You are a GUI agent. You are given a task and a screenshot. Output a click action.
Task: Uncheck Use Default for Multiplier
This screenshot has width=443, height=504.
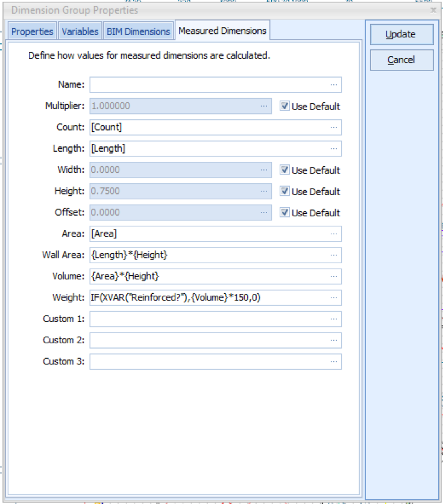click(284, 106)
